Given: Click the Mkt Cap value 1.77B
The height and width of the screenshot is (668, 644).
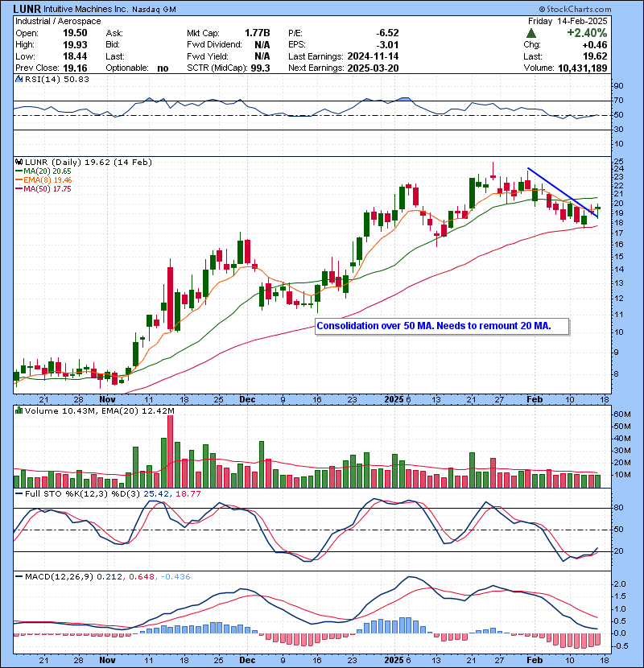Looking at the screenshot, I should [x=257, y=33].
